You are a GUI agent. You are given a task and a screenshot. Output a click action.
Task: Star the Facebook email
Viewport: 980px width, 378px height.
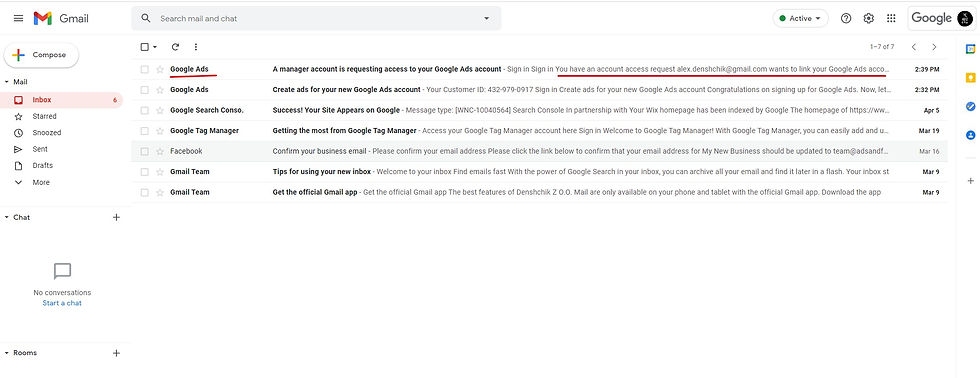pos(160,151)
